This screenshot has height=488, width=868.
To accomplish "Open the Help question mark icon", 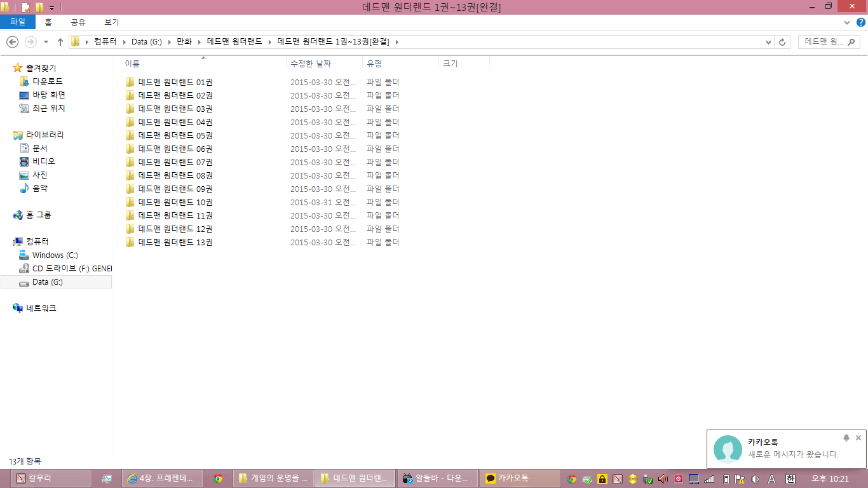I will coord(861,22).
